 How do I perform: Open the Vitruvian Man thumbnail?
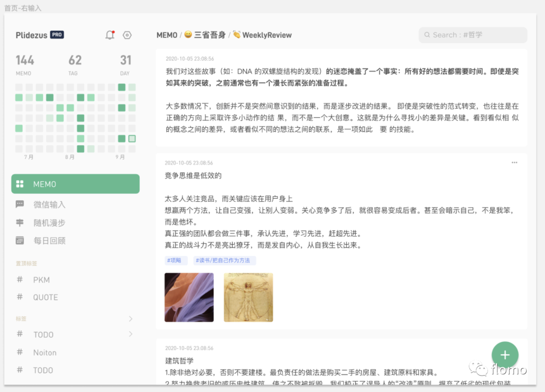point(248,297)
